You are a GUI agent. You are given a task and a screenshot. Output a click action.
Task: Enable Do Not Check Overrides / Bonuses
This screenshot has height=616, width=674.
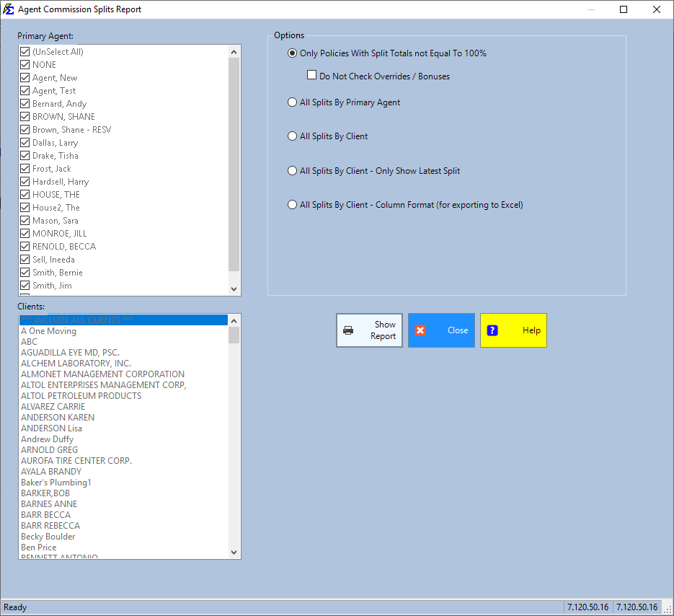(311, 74)
